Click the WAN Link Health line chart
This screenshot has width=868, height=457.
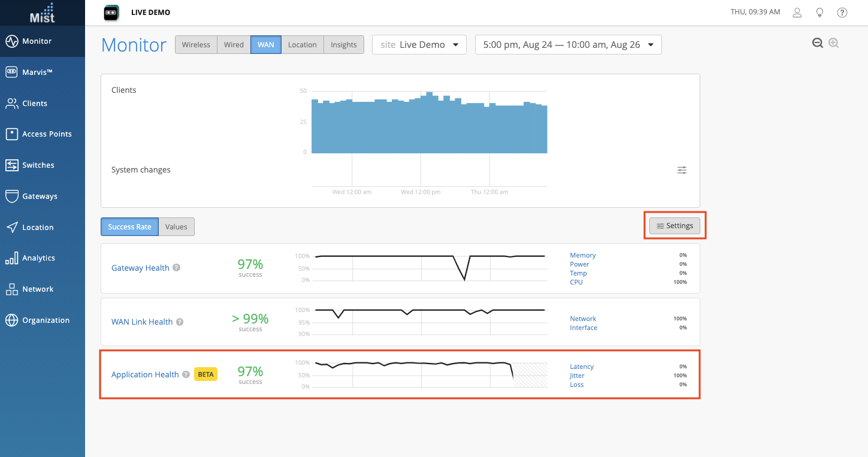[x=430, y=322]
